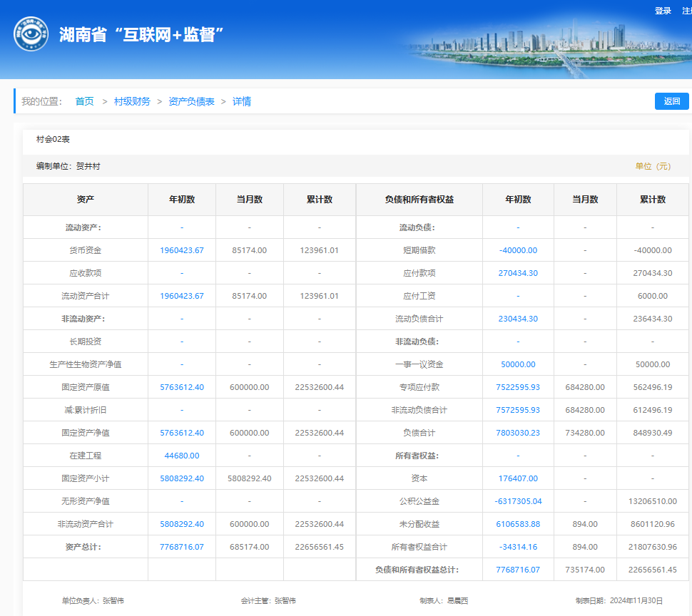This screenshot has width=692, height=616.
Task: Open 非流动负债合计 opening balance 7572595.93
Action: [x=518, y=410]
